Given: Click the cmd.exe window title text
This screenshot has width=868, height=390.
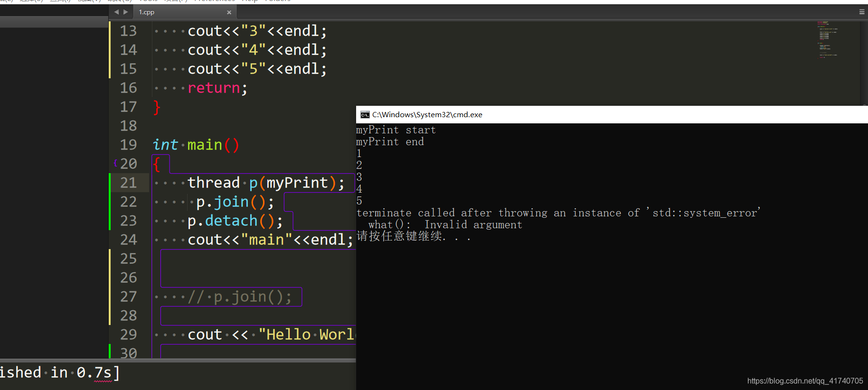Looking at the screenshot, I should tap(427, 115).
